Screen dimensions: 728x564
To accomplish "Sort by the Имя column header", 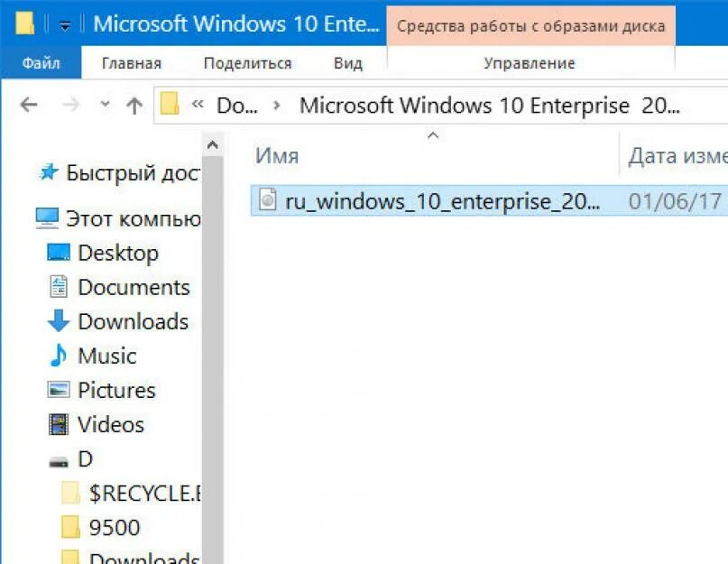I will pyautogui.click(x=277, y=156).
